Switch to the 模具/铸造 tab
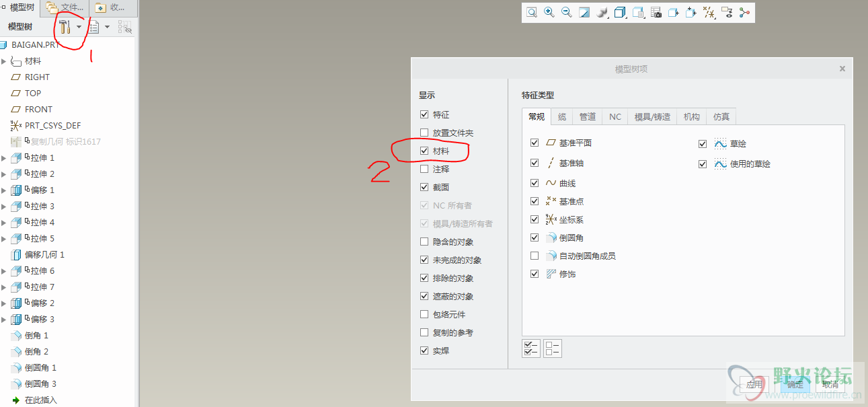 pyautogui.click(x=652, y=117)
